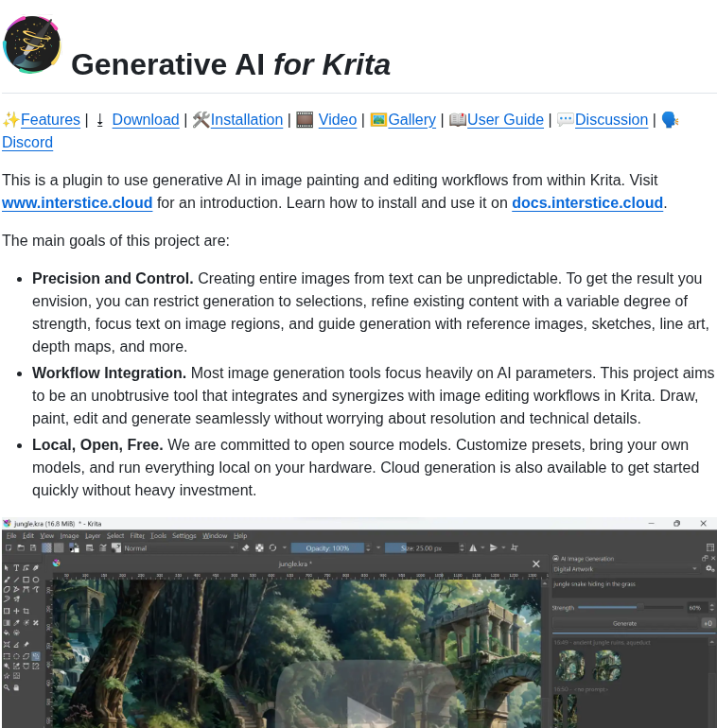The height and width of the screenshot is (728, 717).
Task: Select the Gradient tool in Krita toolbox
Action: click(7, 623)
